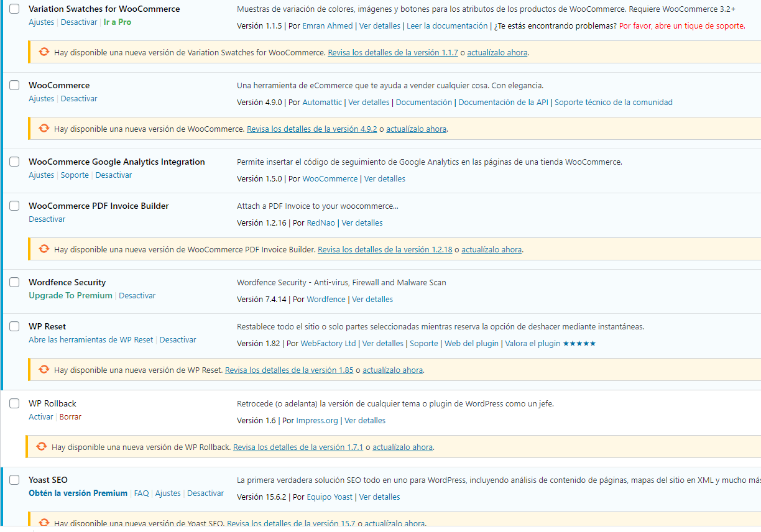Update PDF Invoice Builder now
761x532 pixels.
491,250
